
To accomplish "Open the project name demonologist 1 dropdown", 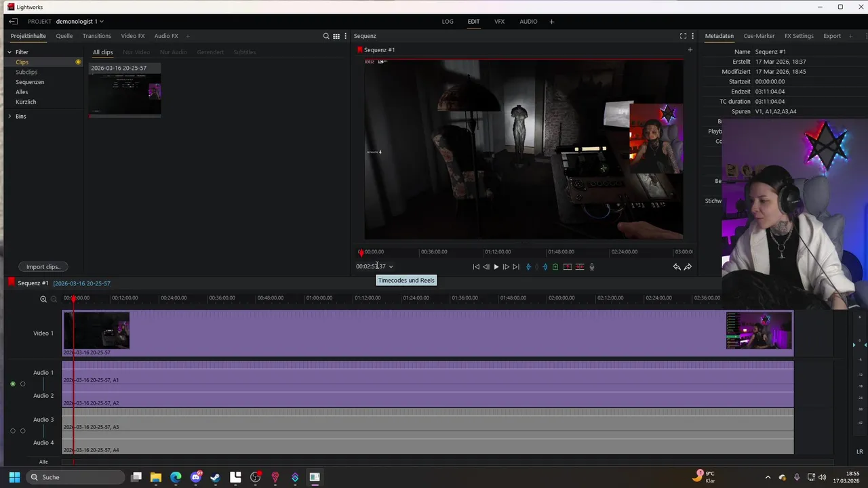I will [79, 22].
